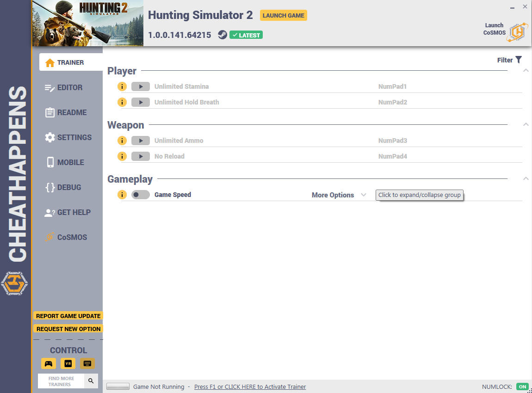Collapse the Weapon group chevron
Screen dimensions: 532x393
click(x=526, y=124)
